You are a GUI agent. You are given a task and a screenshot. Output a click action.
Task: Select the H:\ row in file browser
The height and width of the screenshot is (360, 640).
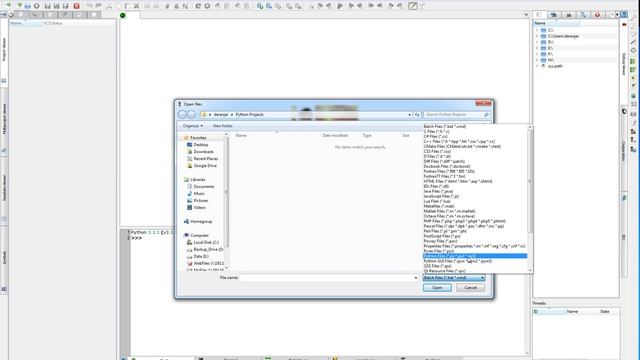click(x=551, y=60)
